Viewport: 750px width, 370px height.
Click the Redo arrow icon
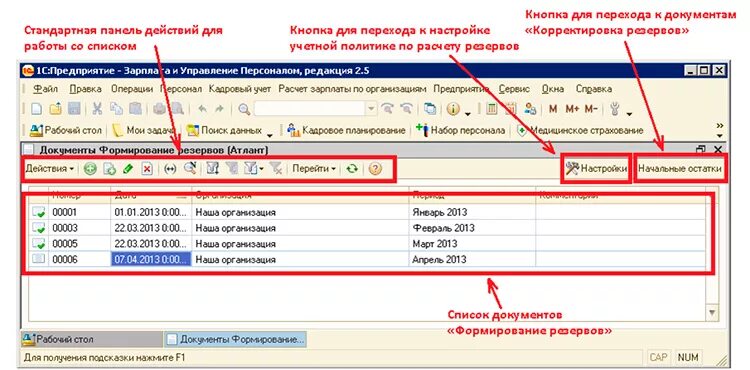click(219, 109)
